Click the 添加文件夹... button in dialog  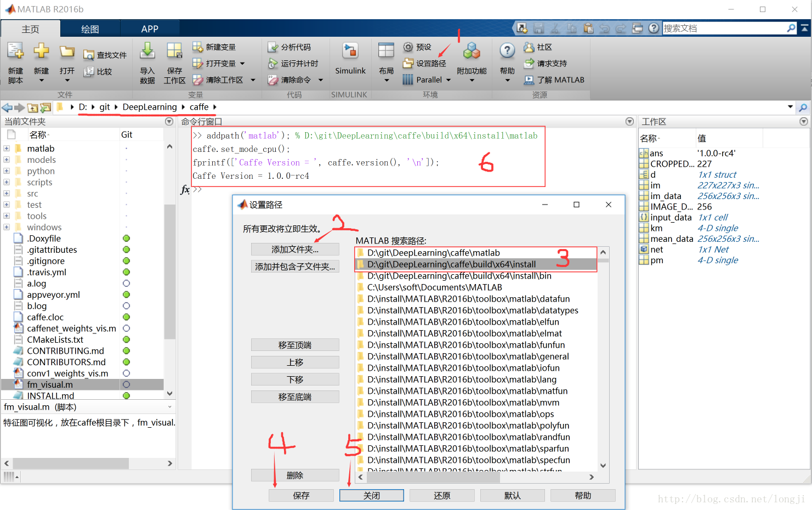[295, 250]
